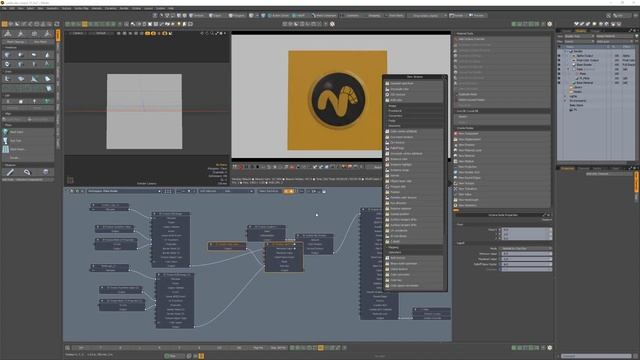Click the Maximum Value input field

click(x=526, y=259)
